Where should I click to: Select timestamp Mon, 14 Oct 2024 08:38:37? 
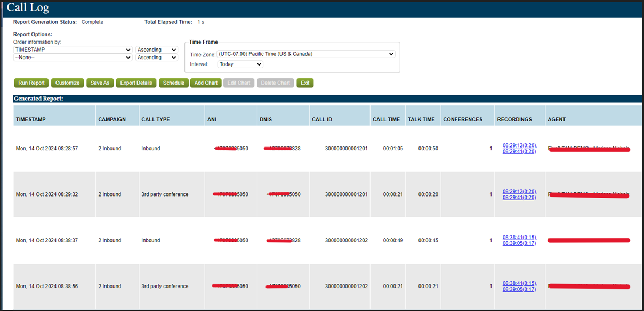coord(47,240)
